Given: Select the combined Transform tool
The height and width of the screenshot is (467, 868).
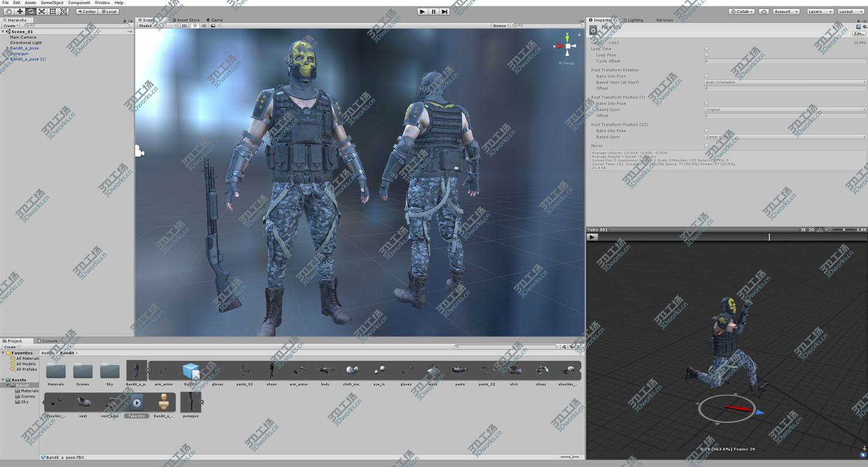Looking at the screenshot, I should [64, 11].
